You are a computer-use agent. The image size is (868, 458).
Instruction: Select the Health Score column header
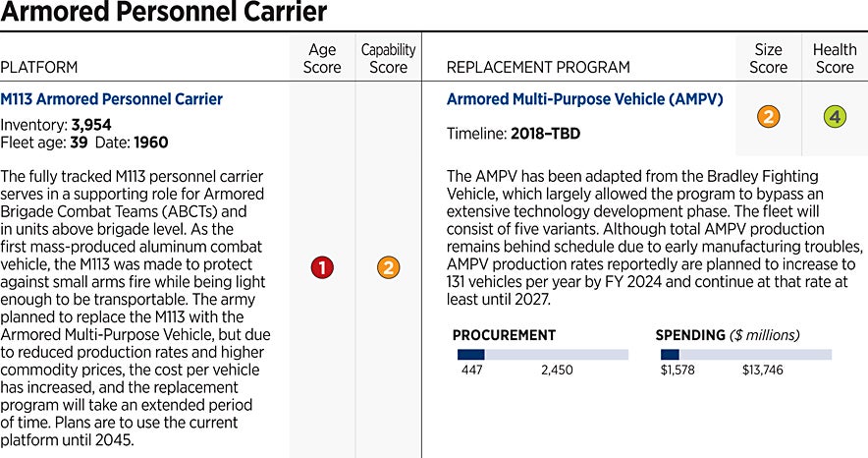(835, 58)
